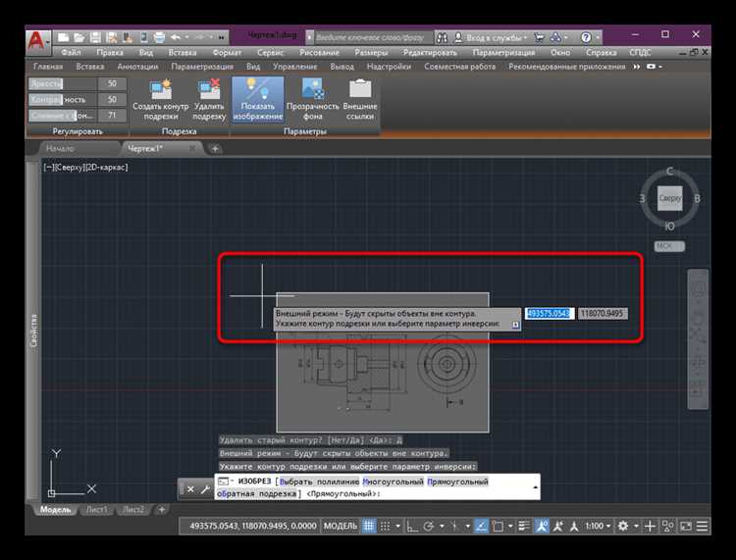Select Прямоугольный command option

pyautogui.click(x=457, y=482)
